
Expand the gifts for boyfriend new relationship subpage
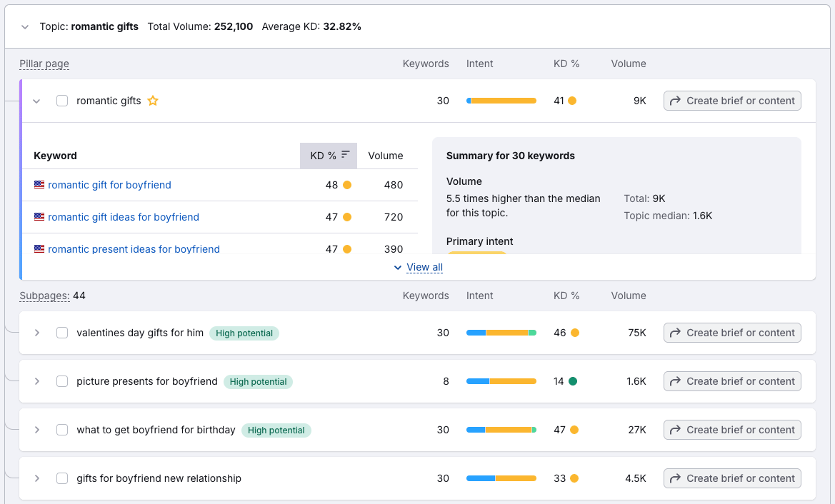(36, 478)
